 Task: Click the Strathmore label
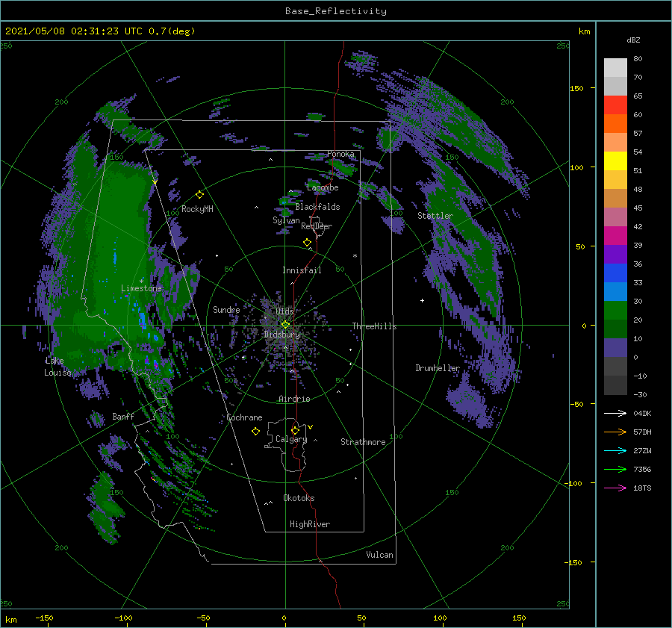point(363,442)
